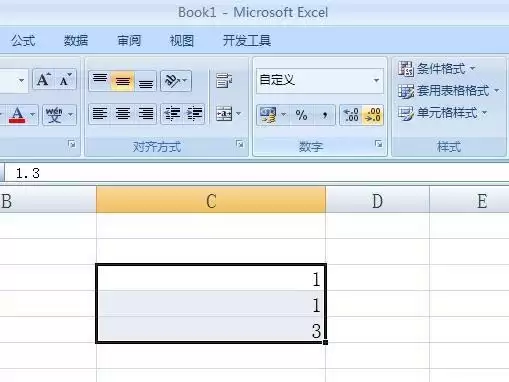Click the selection fill handle
Screen dimensions: 509x382
click(x=325, y=342)
